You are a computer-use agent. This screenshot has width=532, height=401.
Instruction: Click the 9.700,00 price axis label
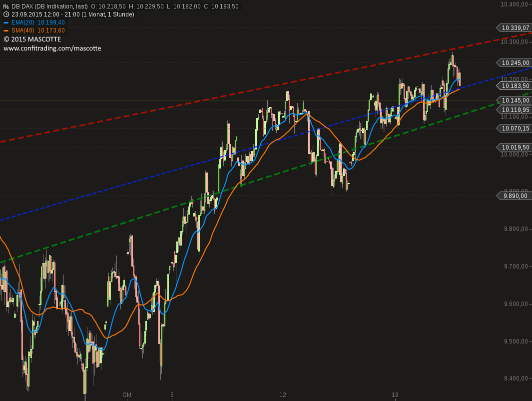pos(516,266)
